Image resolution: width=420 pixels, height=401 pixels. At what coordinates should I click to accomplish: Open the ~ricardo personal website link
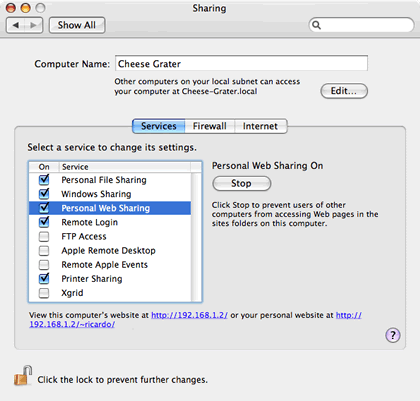pyautogui.click(x=72, y=324)
